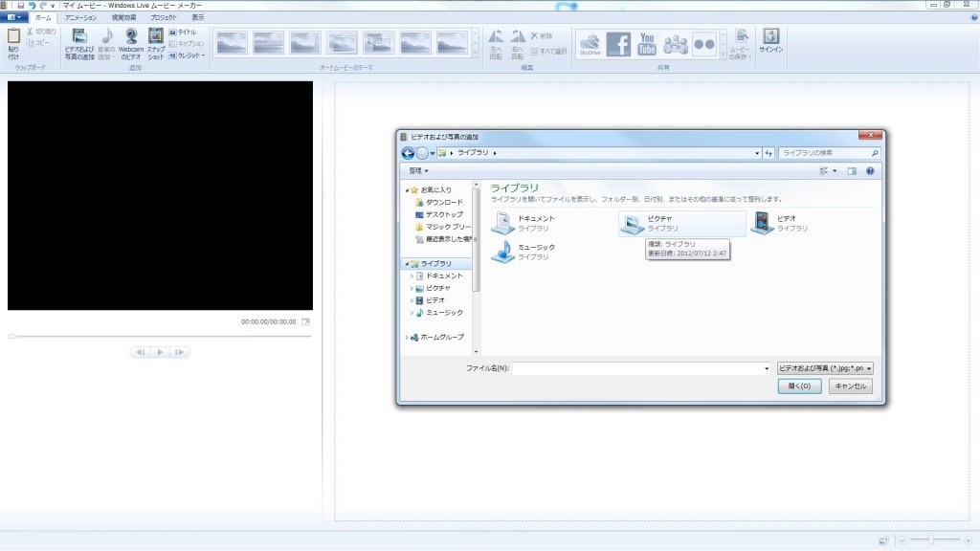
Task: Open the file name dropdown arrow
Action: click(x=767, y=368)
